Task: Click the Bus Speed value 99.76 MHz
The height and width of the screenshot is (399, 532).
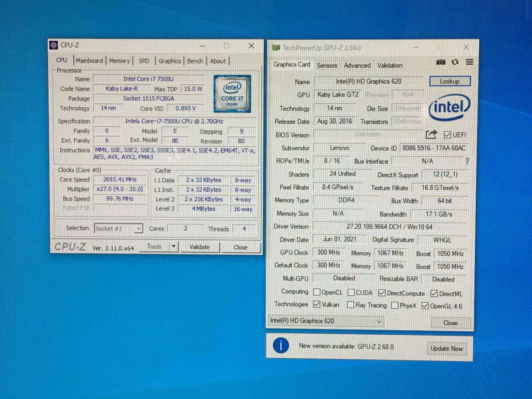Action: pos(119,199)
